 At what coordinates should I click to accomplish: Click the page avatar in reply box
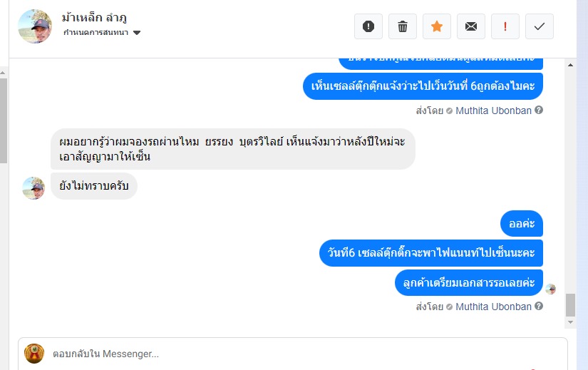pyautogui.click(x=34, y=354)
